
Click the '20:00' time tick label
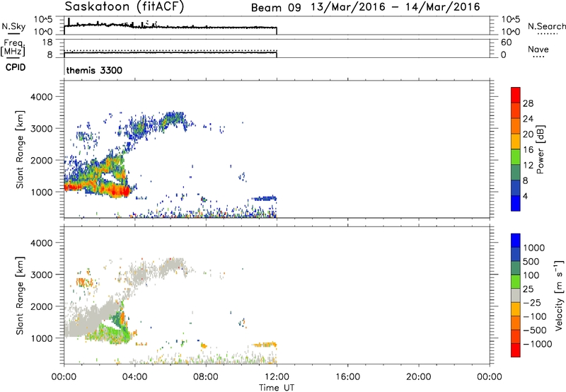(419, 377)
